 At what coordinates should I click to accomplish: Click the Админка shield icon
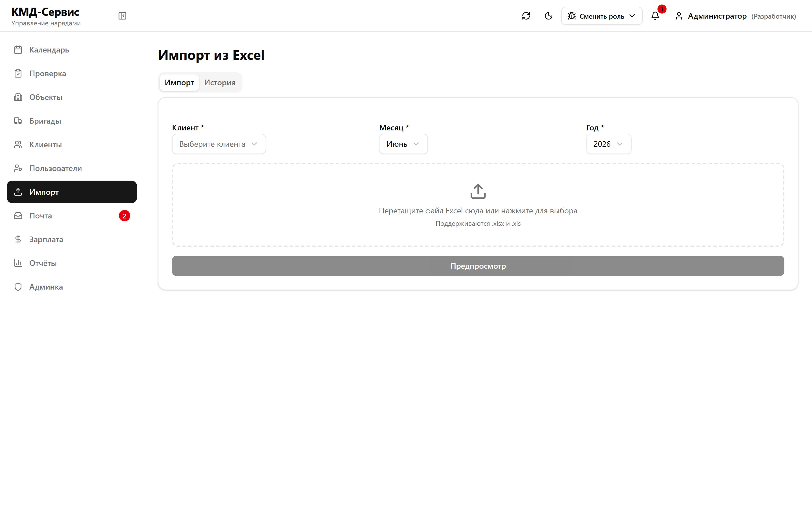coord(18,286)
